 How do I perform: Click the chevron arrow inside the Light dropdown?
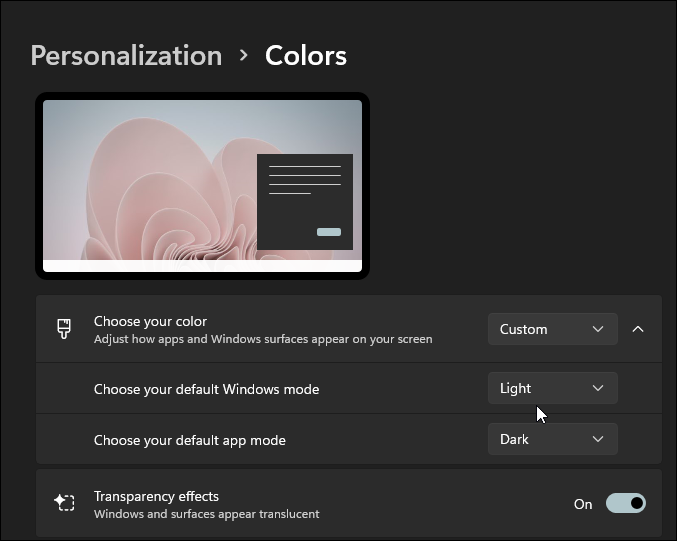(598, 388)
